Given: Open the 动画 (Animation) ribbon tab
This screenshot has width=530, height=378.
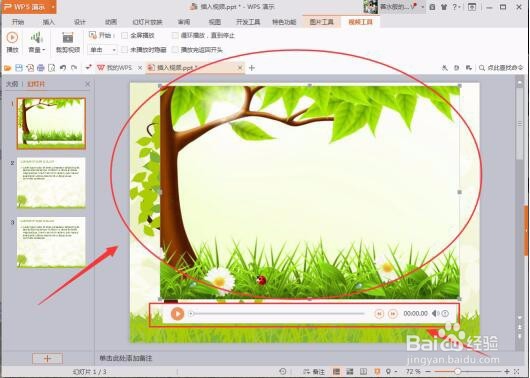Looking at the screenshot, I should coord(111,22).
